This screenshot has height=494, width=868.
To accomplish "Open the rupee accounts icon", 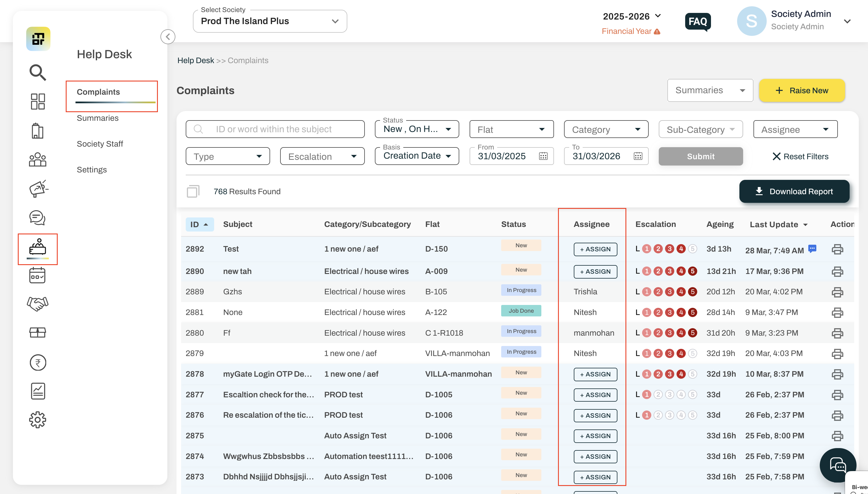I will tap(38, 362).
